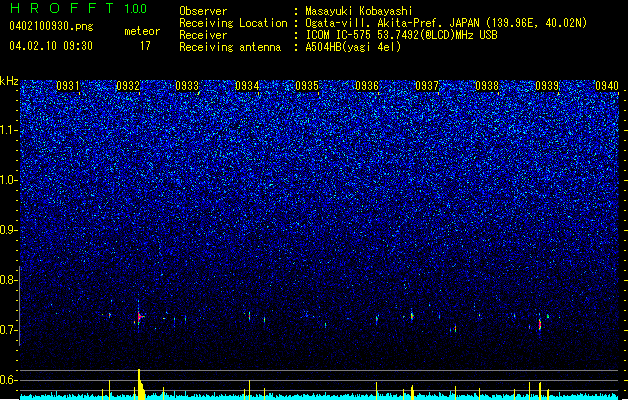Viewport: 629px width, 400px height.
Task: Click the HROFFT 1.00 title text
Action: point(78,8)
